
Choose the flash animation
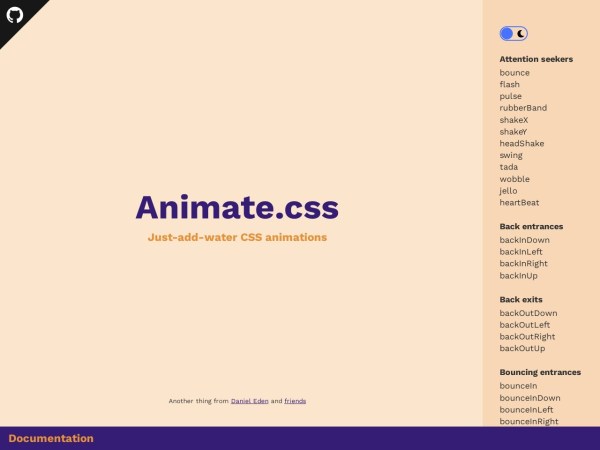click(x=509, y=85)
